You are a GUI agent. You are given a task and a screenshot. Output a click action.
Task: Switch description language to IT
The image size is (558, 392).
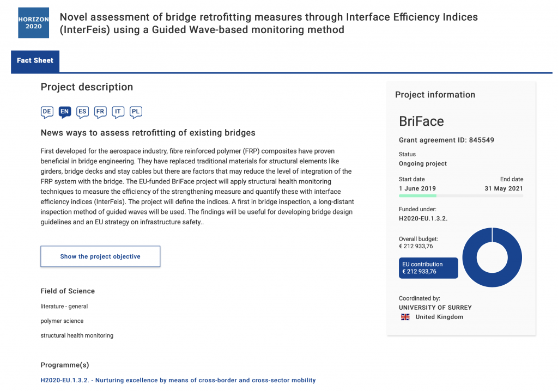(118, 112)
